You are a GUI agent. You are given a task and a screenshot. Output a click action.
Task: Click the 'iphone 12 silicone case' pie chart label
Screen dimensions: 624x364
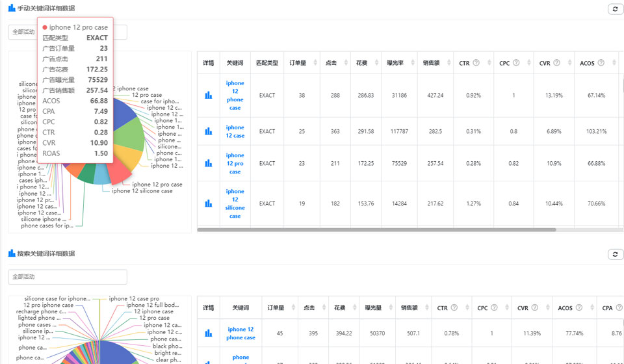point(142,191)
